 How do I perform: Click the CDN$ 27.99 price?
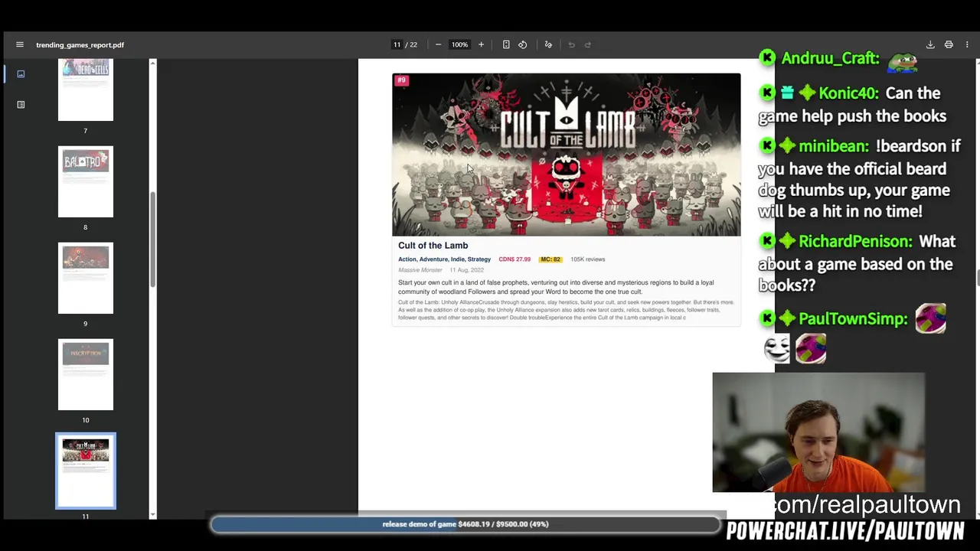click(x=514, y=259)
